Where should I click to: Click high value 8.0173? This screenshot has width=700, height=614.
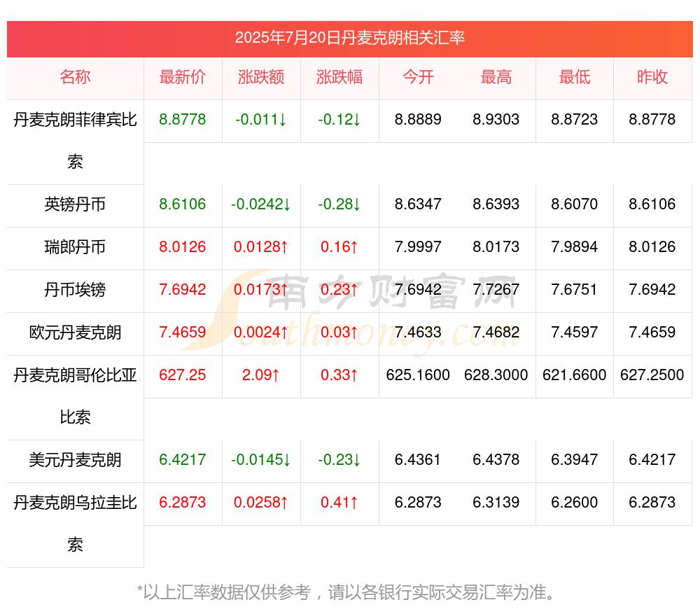click(x=496, y=247)
